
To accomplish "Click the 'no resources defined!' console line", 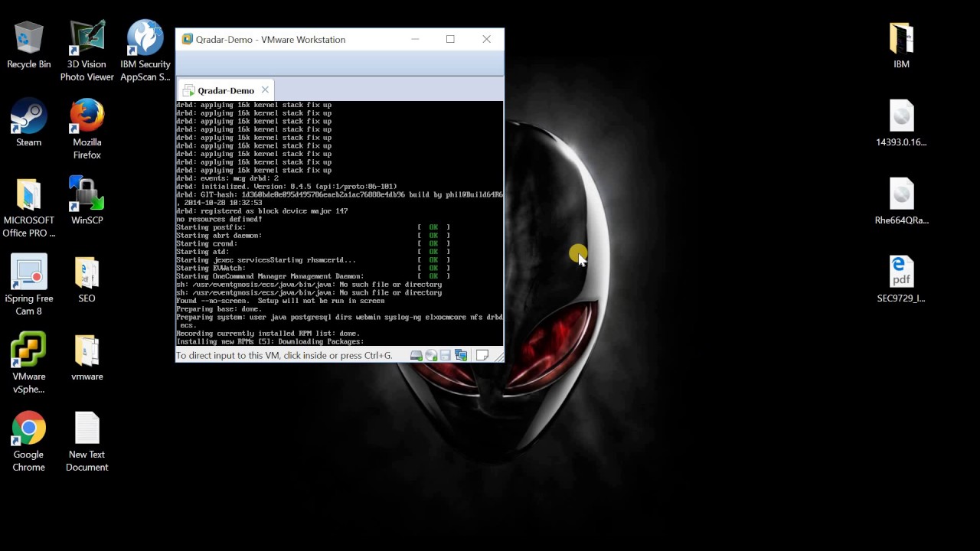I will (219, 219).
